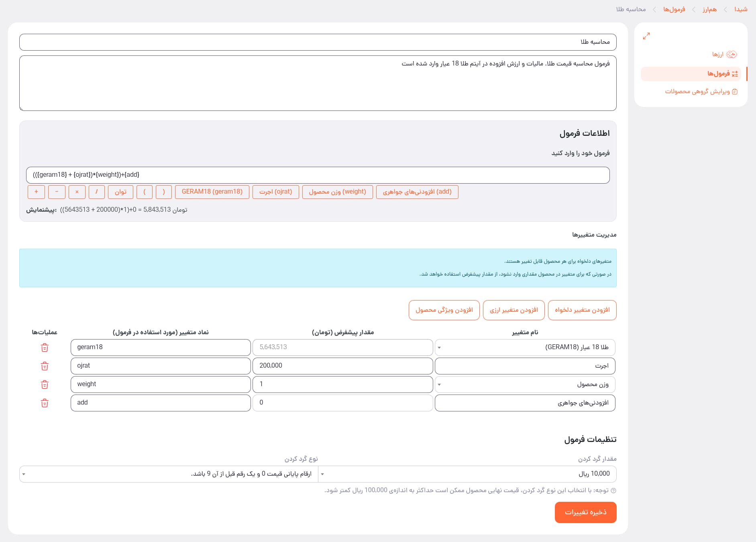Viewport: 756px width, 542px height.
Task: Delete the weight variable row
Action: click(x=45, y=385)
